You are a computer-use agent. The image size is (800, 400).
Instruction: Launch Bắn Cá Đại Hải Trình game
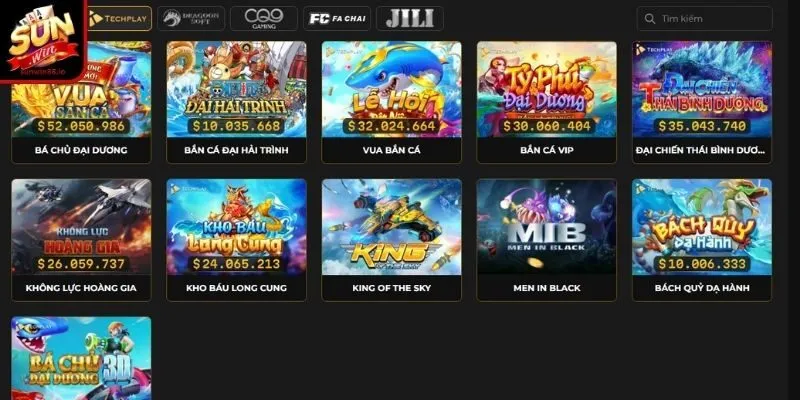236,102
